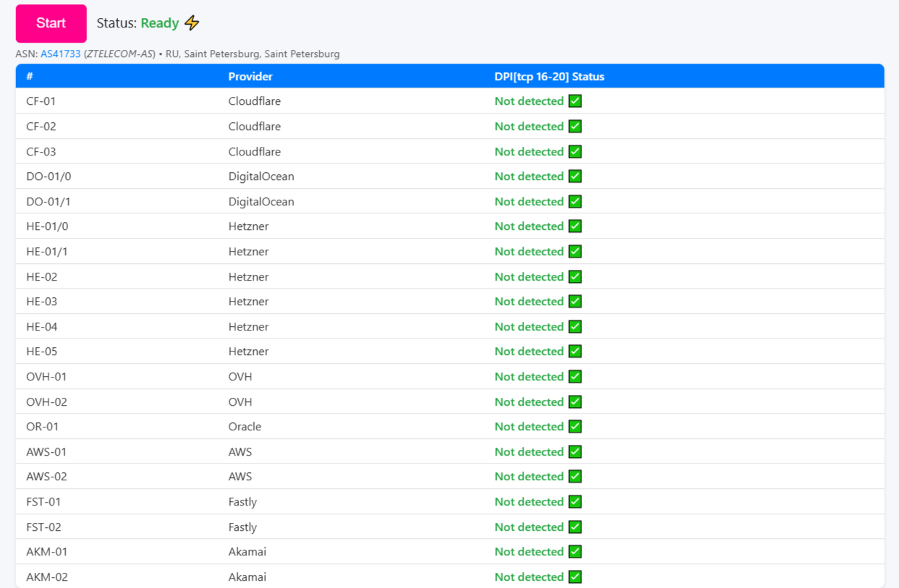The width and height of the screenshot is (899, 588).
Task: Click the green checkmark in DO-01/0 row
Action: (575, 176)
